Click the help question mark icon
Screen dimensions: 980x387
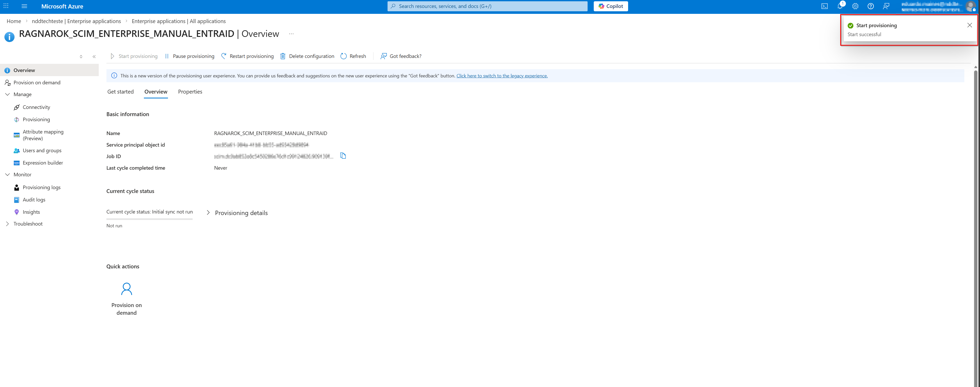point(870,6)
